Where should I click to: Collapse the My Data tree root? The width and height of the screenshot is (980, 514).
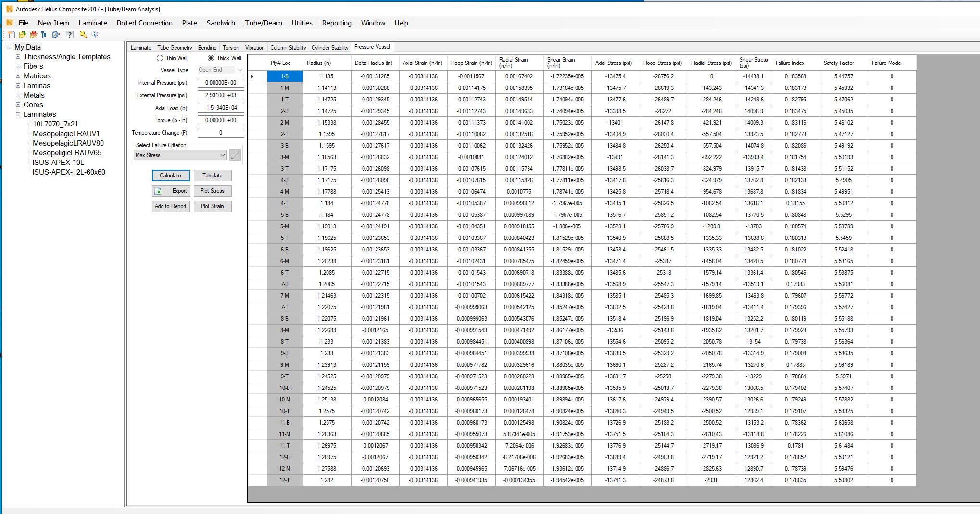click(9, 47)
